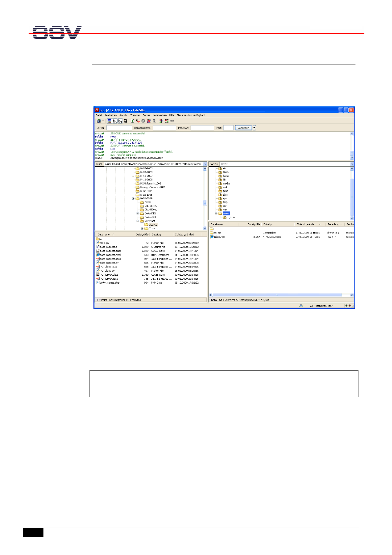Screen dimensions: 392x555
Task: Open the quickconnect history dropdown arrow
Action: (x=254, y=128)
